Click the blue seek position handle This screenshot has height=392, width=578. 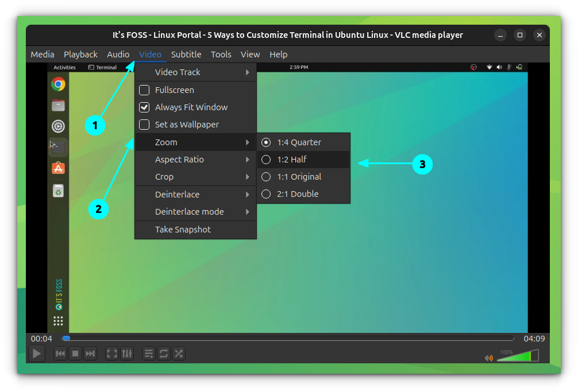point(66,338)
